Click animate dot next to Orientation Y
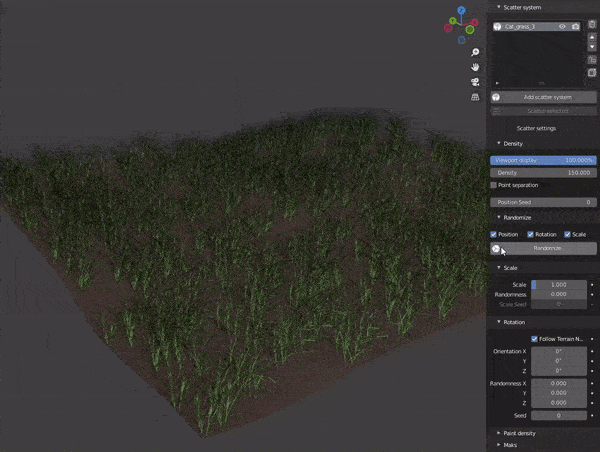 (x=592, y=361)
